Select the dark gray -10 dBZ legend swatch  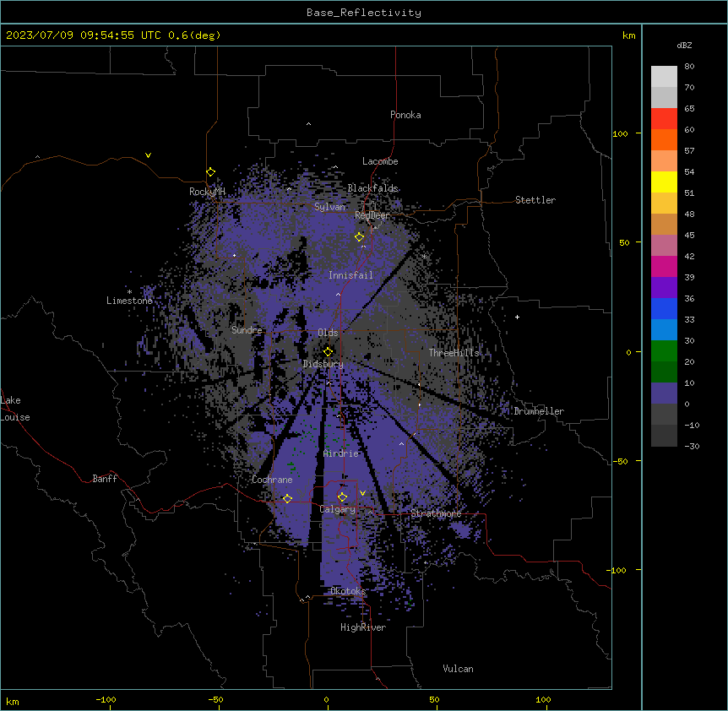click(x=664, y=436)
